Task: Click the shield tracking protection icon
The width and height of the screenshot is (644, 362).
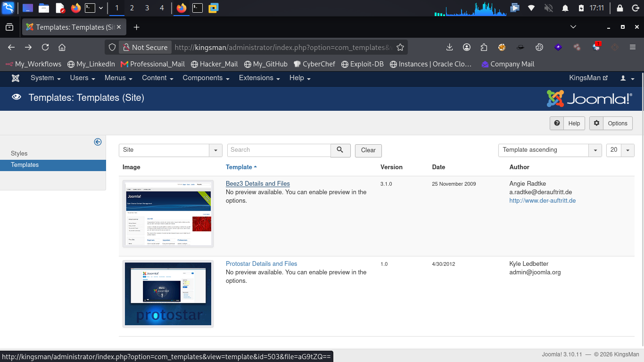Action: click(x=112, y=47)
